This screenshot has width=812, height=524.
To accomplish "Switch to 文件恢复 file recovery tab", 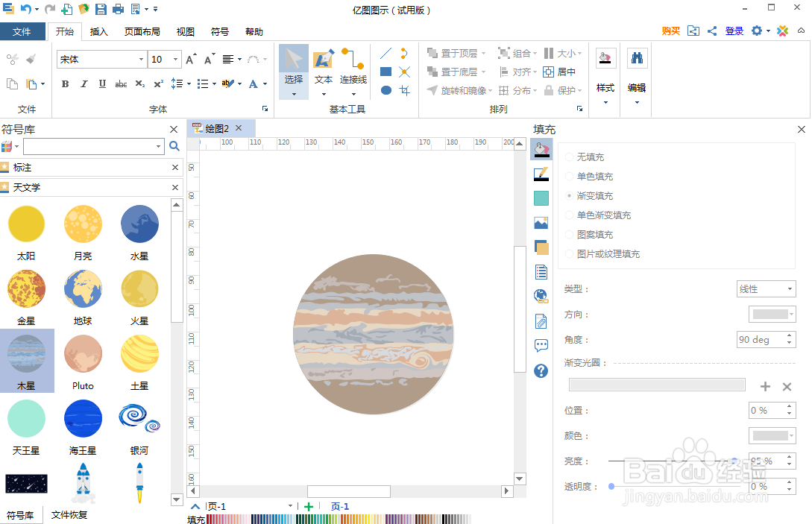I will click(69, 515).
